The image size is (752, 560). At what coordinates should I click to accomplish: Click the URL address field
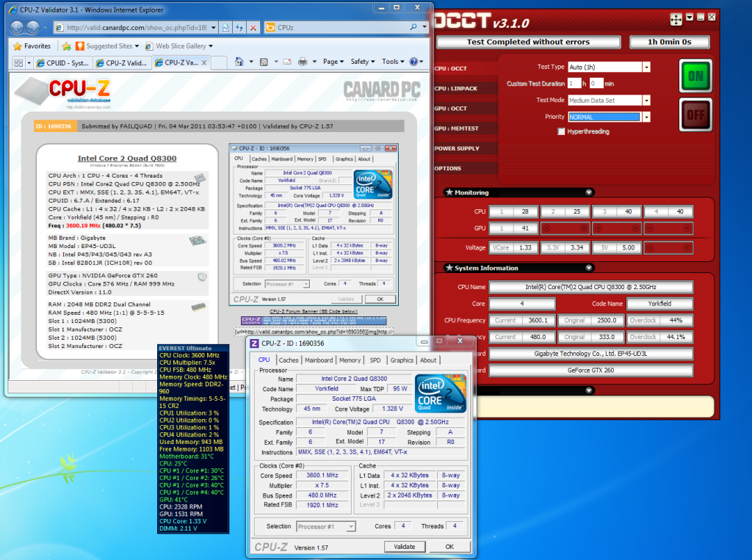point(137,28)
